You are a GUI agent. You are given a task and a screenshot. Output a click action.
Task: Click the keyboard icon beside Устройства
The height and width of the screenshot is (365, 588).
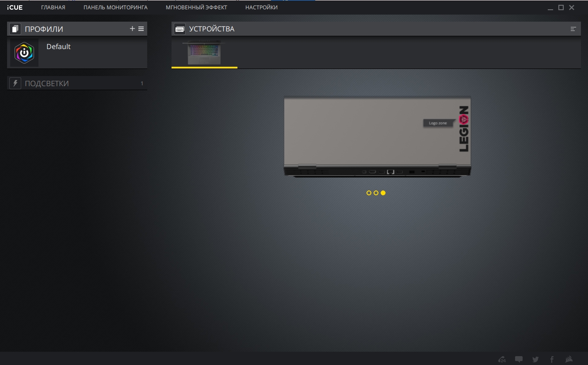(180, 29)
